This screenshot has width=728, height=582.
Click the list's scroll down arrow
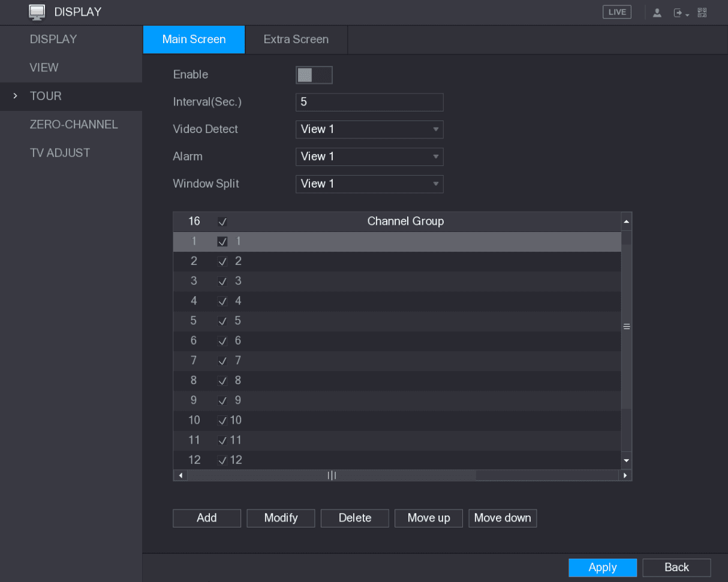tap(627, 460)
